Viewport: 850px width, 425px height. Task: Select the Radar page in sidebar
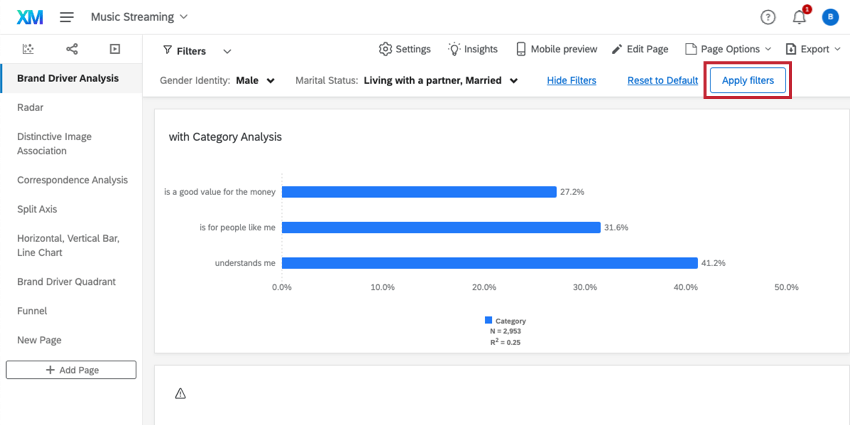coord(30,107)
